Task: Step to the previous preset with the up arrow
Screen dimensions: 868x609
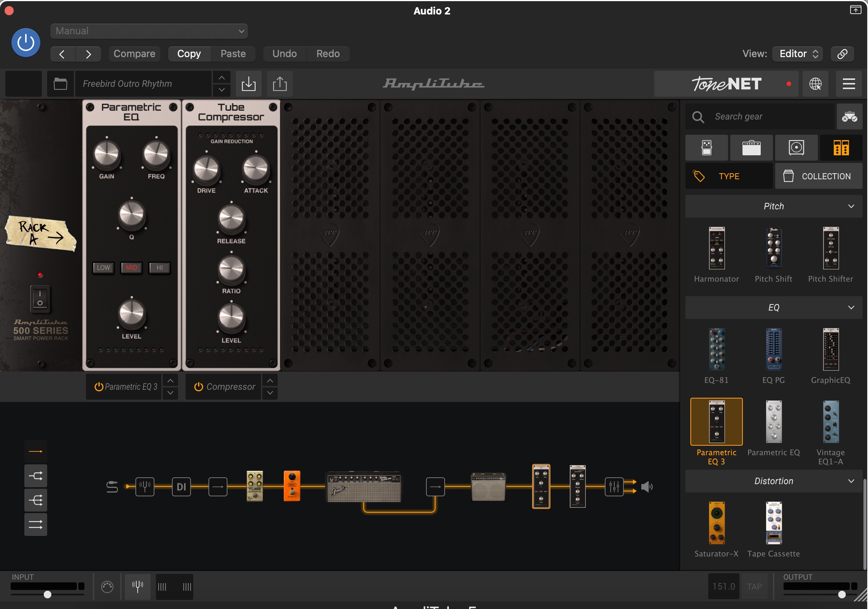Action: [x=221, y=78]
